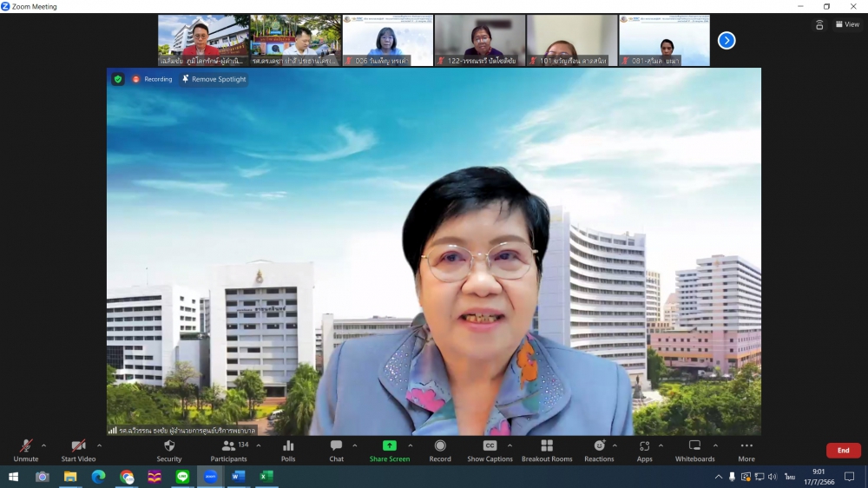This screenshot has height=488, width=868.
Task: Open the More options menu
Action: [746, 450]
